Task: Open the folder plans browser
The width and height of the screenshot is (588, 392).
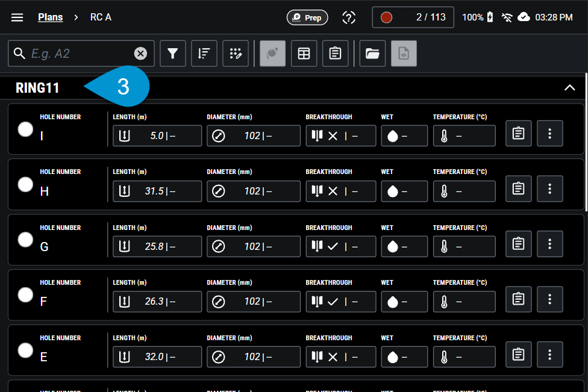Action: point(372,54)
